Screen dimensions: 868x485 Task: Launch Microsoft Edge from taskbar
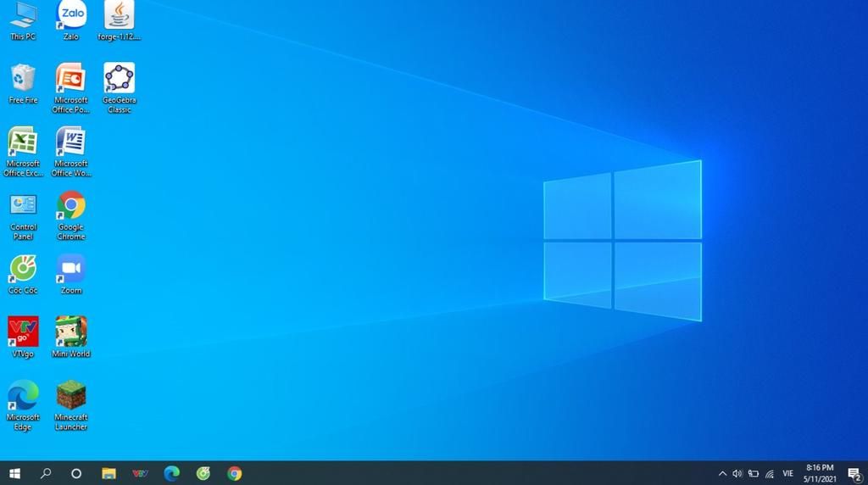click(171, 473)
